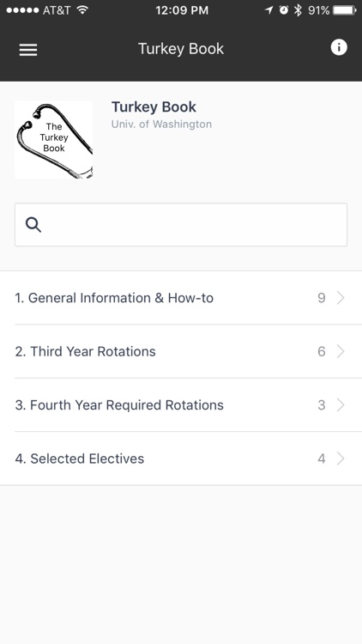Expand chevron next to General Information
362x644 pixels.
(x=341, y=298)
